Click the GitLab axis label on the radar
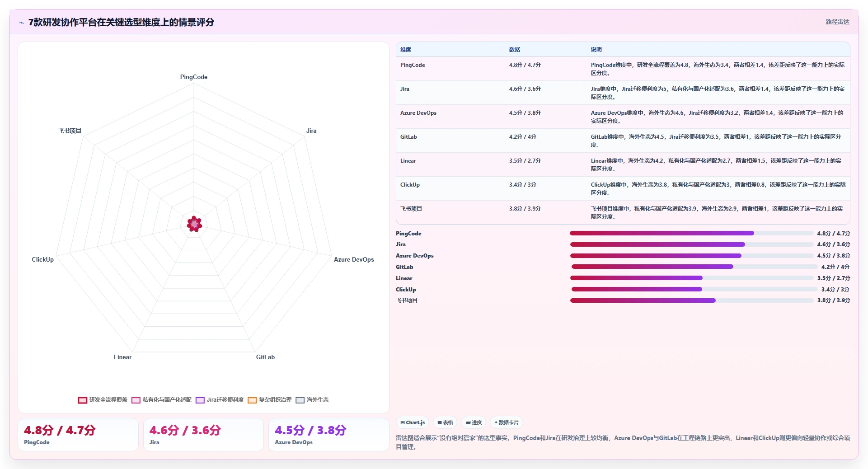 click(x=265, y=357)
